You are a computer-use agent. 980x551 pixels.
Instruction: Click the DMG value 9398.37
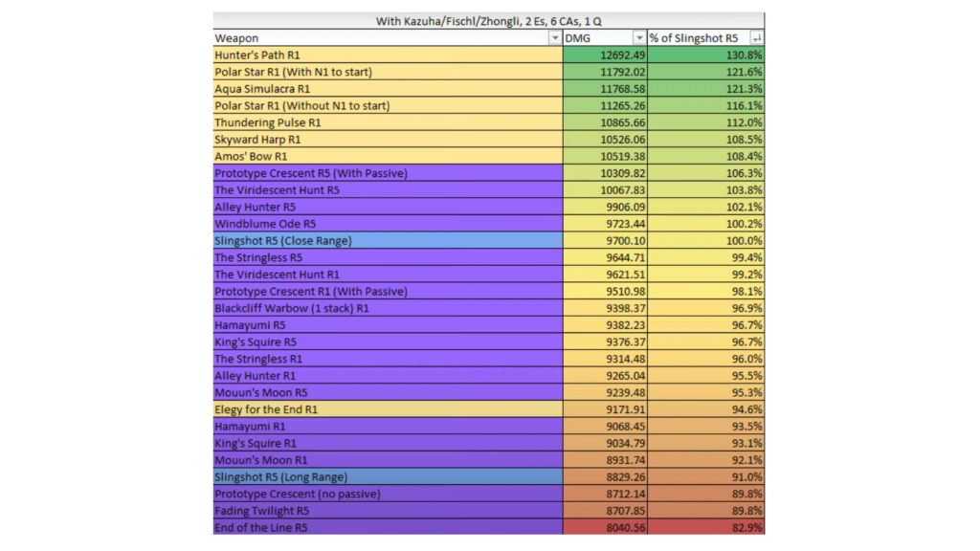click(x=605, y=308)
